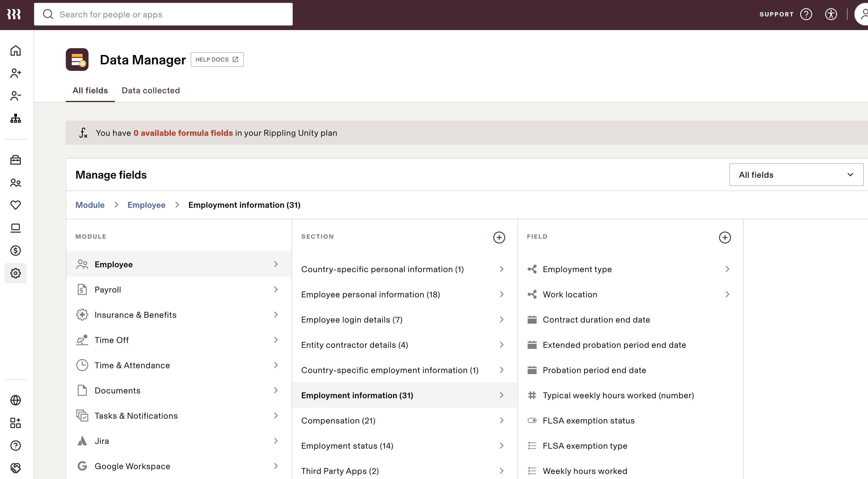
Task: Open the user profile avatar
Action: tap(862, 14)
